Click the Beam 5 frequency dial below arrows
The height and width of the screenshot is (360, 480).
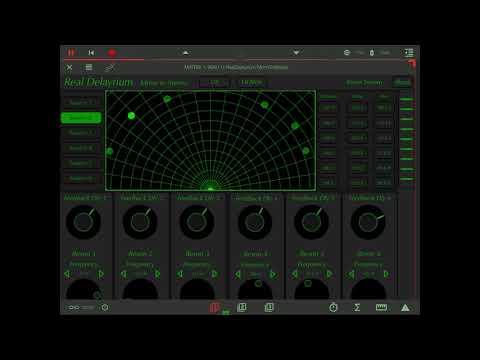click(x=312, y=289)
